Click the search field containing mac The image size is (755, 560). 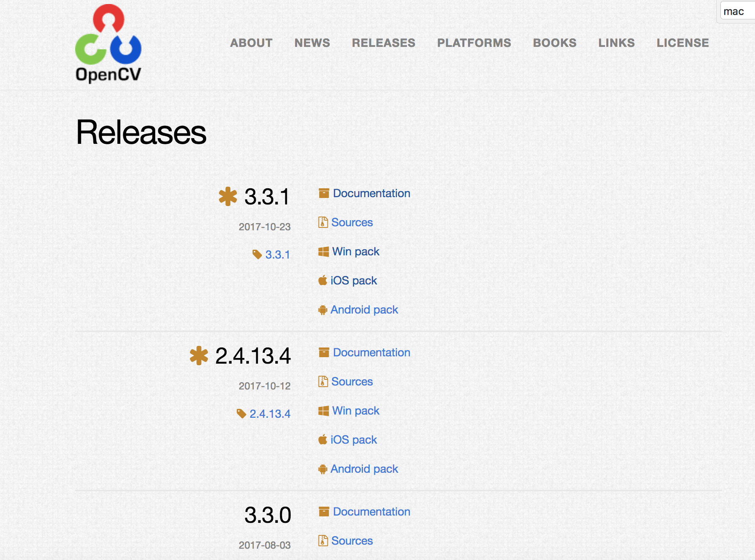[738, 11]
